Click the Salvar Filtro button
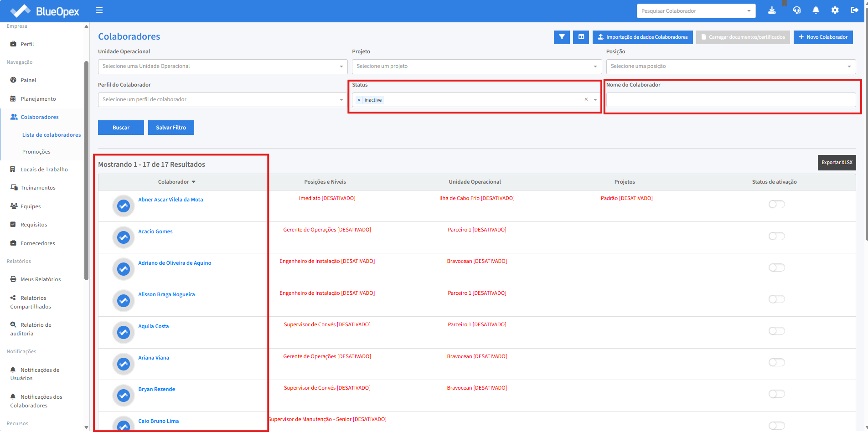The image size is (868, 432). 171,128
